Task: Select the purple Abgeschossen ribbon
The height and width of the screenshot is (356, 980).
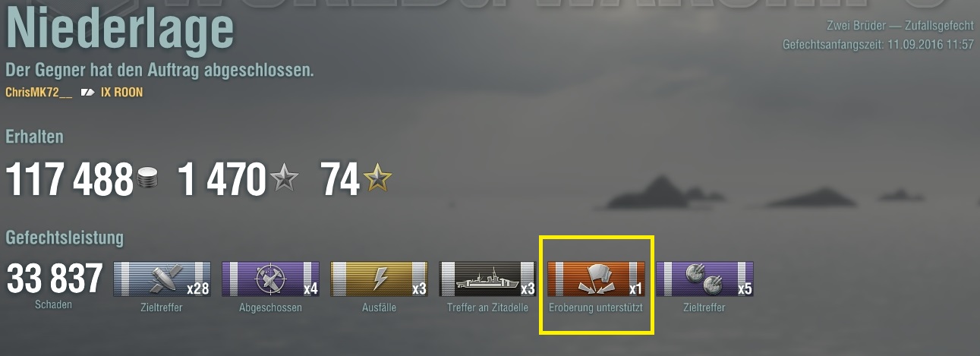Action: 270,279
